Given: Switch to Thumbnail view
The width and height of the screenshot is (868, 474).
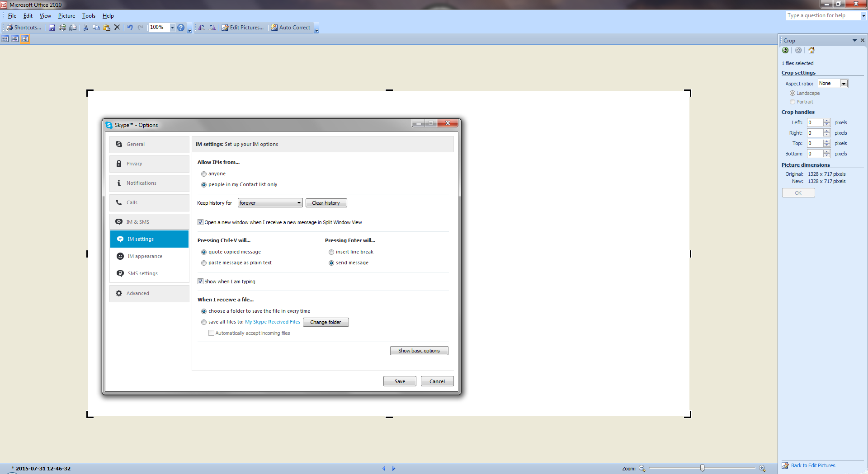Looking at the screenshot, I should pyautogui.click(x=5, y=39).
